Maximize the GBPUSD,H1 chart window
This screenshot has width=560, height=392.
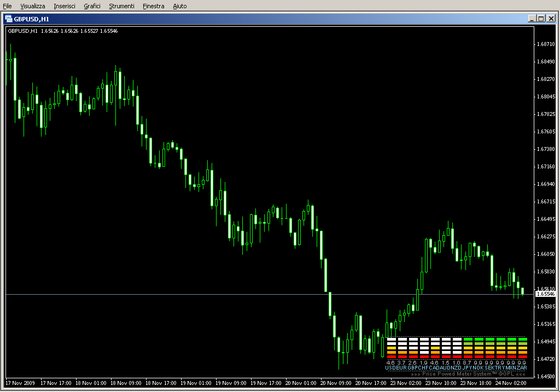point(541,19)
